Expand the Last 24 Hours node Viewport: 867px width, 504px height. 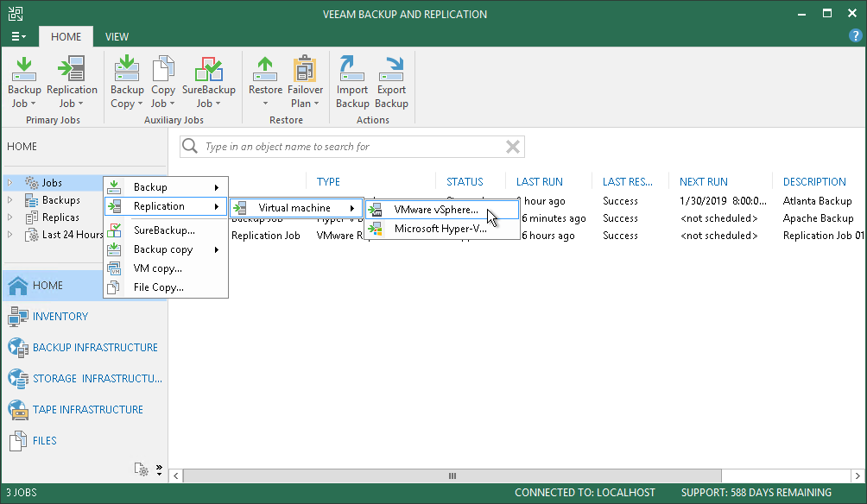pos(9,235)
